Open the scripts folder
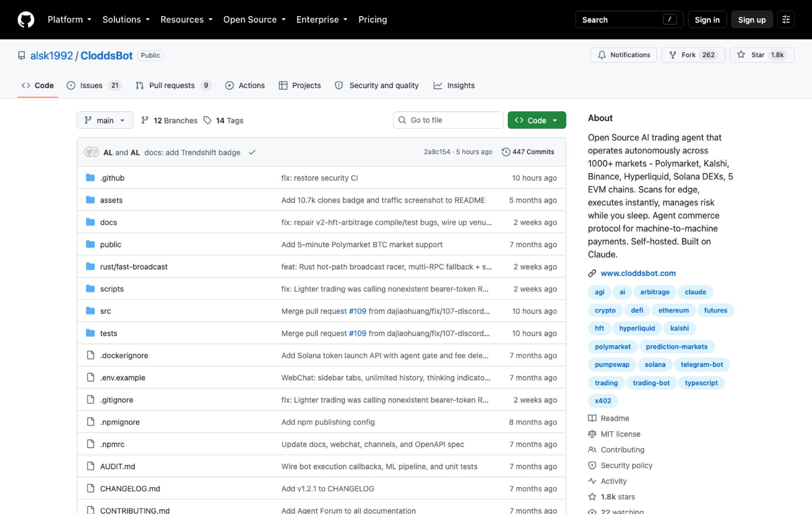 pyautogui.click(x=112, y=289)
